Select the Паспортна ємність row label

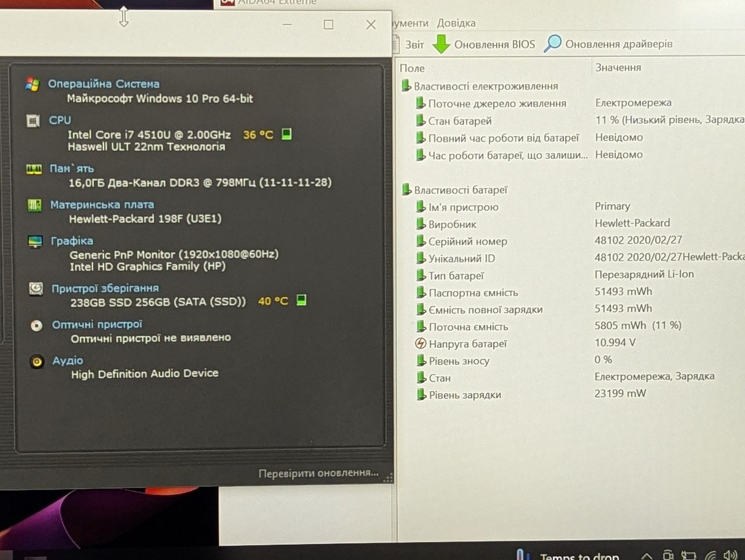pyautogui.click(x=473, y=293)
